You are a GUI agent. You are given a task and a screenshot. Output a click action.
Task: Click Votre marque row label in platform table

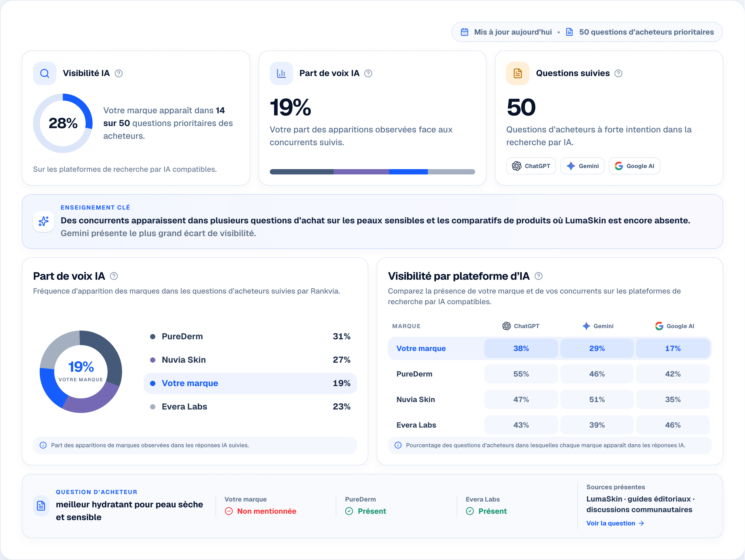coord(421,348)
